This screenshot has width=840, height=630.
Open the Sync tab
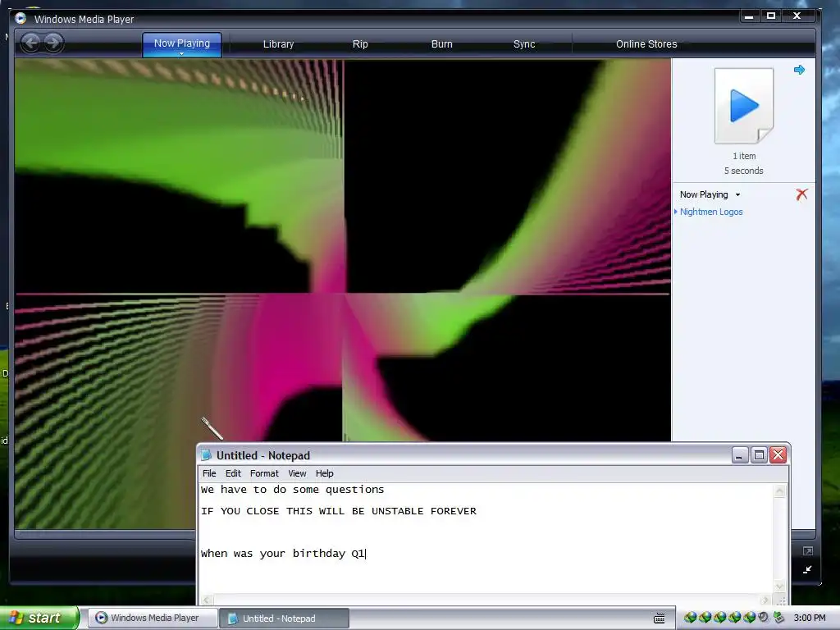click(x=524, y=44)
